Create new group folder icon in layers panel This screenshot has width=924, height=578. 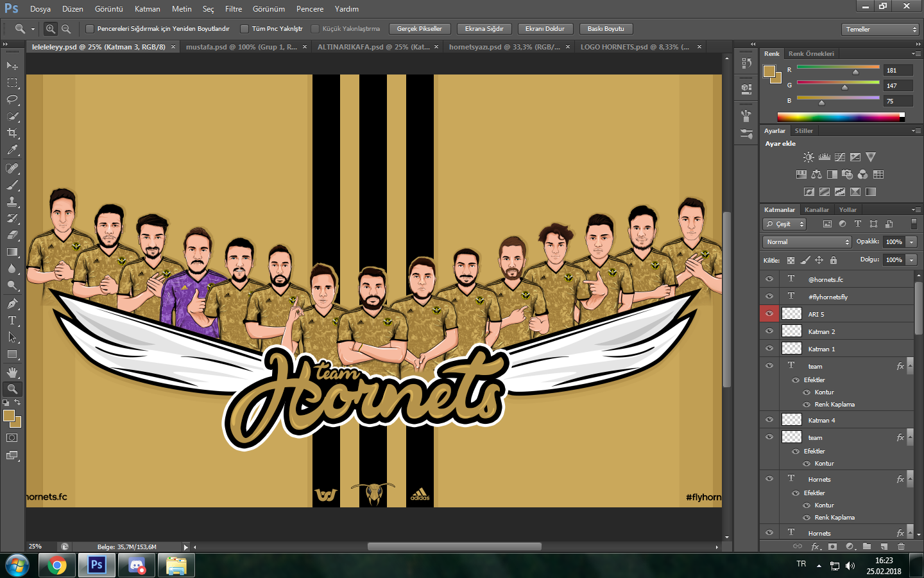coord(867,547)
